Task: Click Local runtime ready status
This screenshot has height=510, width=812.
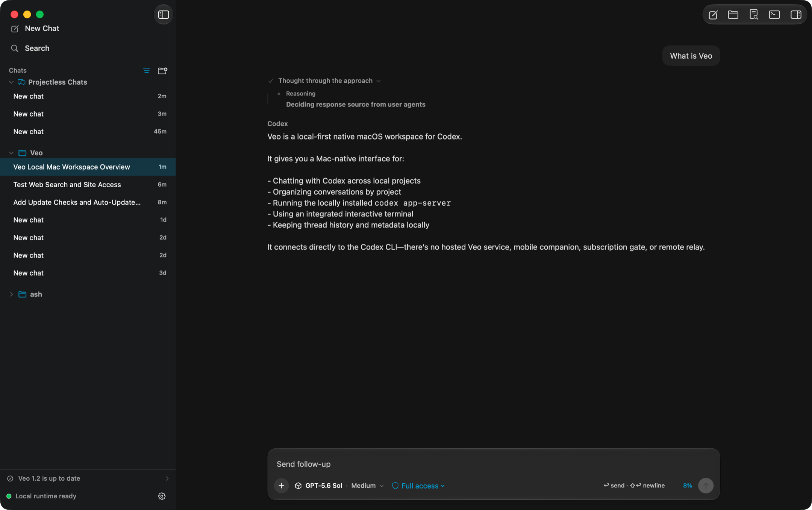Action: [x=45, y=496]
